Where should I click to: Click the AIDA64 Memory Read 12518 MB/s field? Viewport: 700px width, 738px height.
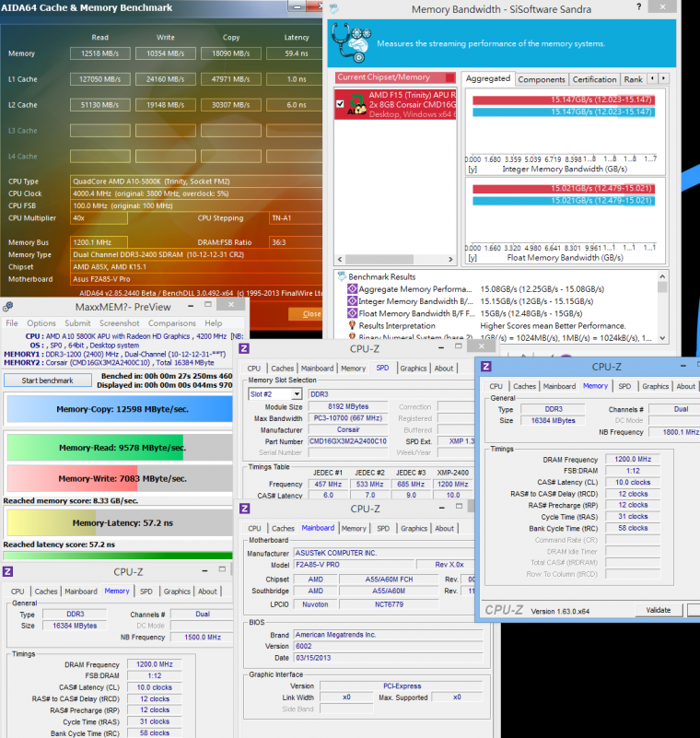100,53
